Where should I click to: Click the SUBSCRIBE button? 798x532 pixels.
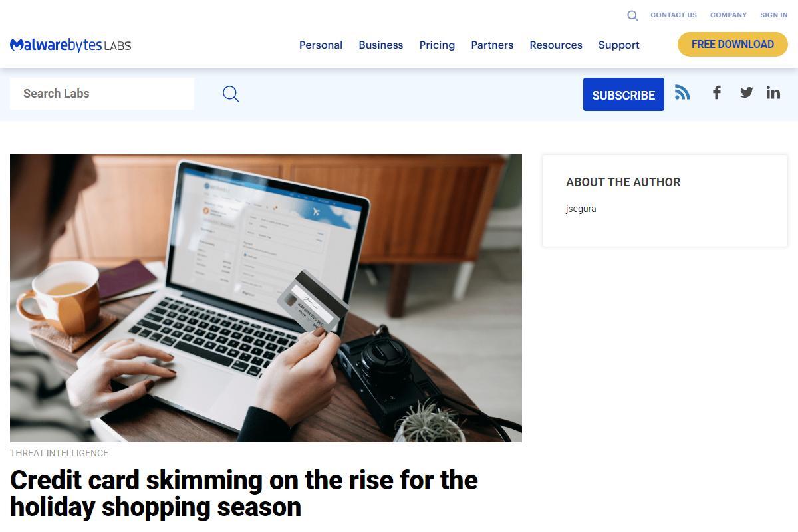pos(624,94)
